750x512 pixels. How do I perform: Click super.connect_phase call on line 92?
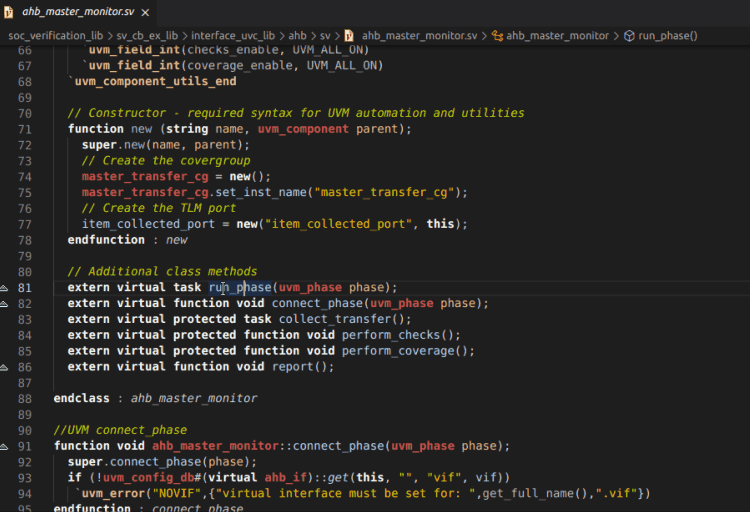pos(162,461)
